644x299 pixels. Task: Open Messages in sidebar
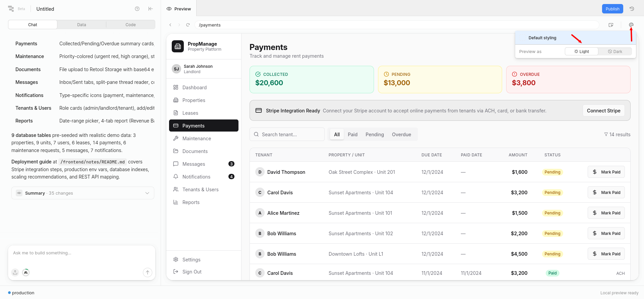tap(204, 164)
